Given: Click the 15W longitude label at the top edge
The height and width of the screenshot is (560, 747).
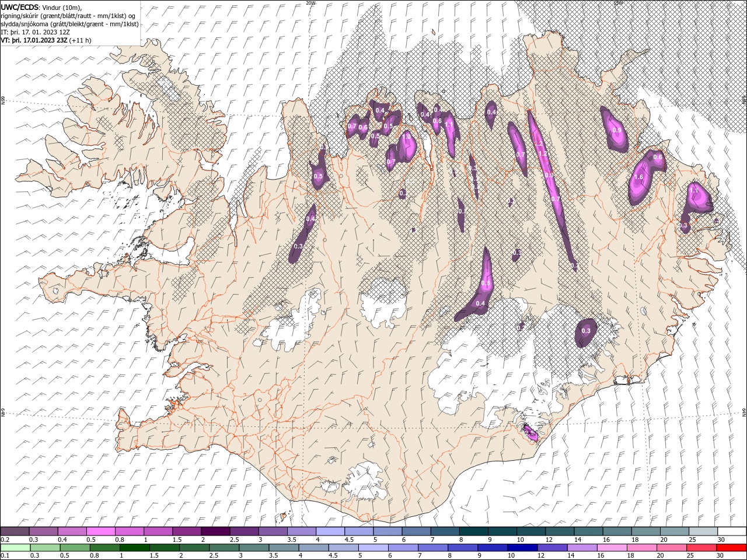Looking at the screenshot, I should pos(617,3).
